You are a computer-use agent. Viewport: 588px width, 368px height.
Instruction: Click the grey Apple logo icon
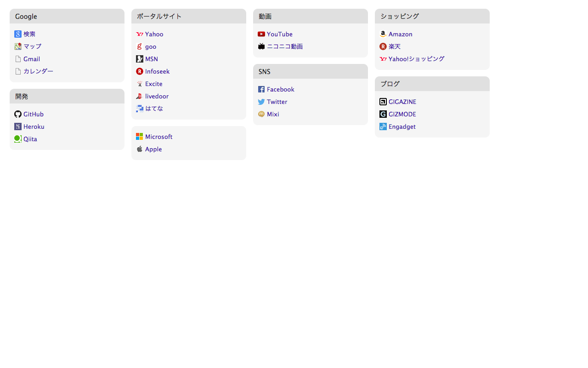pos(140,149)
